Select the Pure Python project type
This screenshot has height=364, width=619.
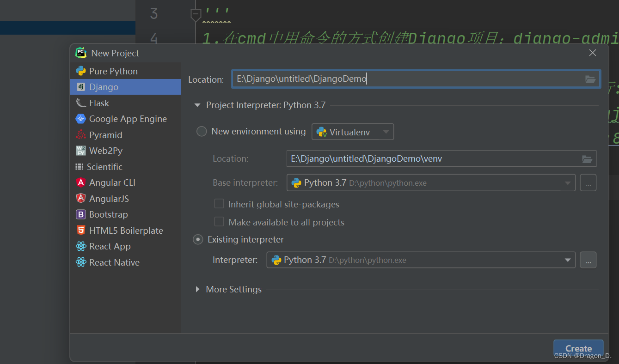tap(125, 71)
